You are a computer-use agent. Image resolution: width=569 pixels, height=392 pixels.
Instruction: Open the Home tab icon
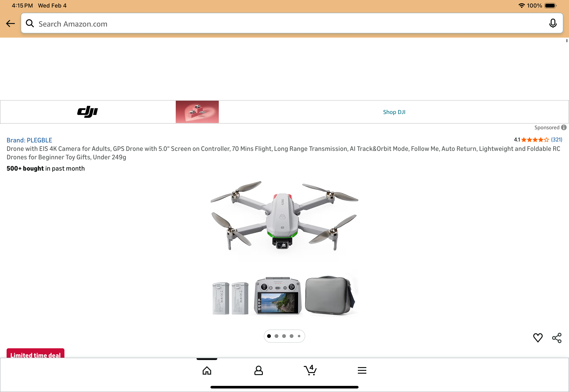(207, 370)
